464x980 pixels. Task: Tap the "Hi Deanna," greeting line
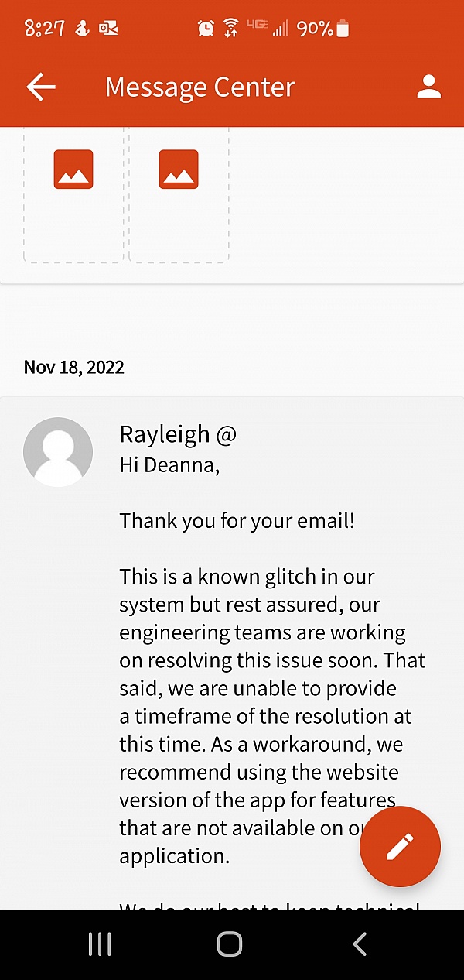[x=169, y=465]
